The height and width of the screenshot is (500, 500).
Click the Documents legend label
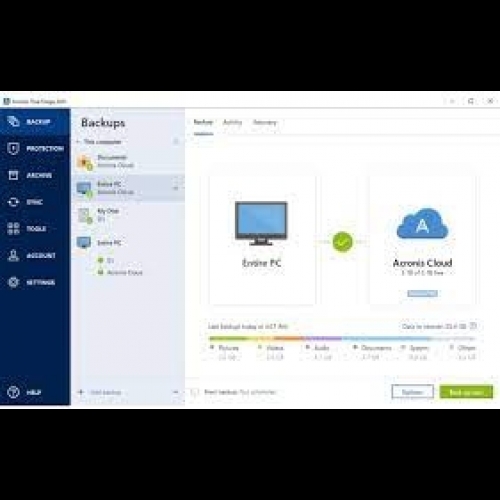coord(376,348)
